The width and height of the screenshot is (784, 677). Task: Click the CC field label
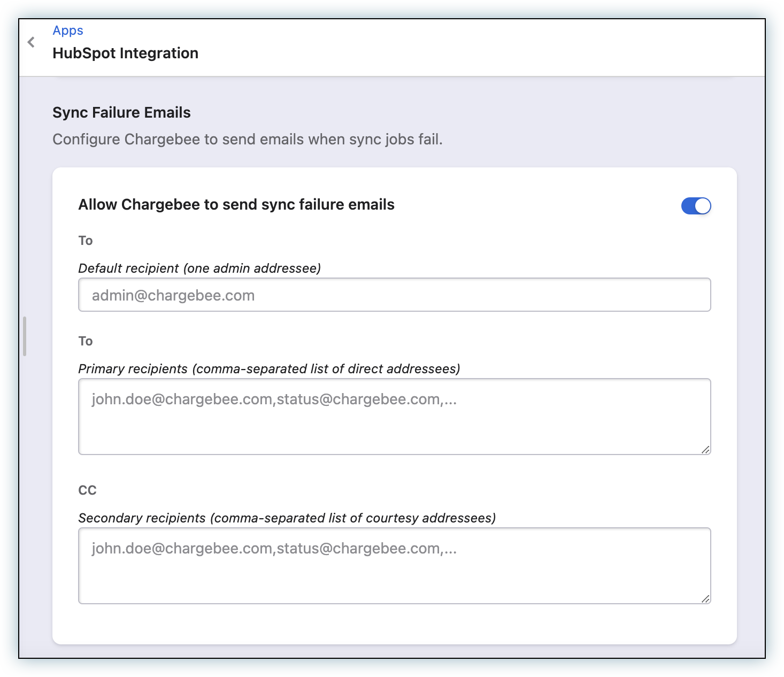[x=87, y=490]
